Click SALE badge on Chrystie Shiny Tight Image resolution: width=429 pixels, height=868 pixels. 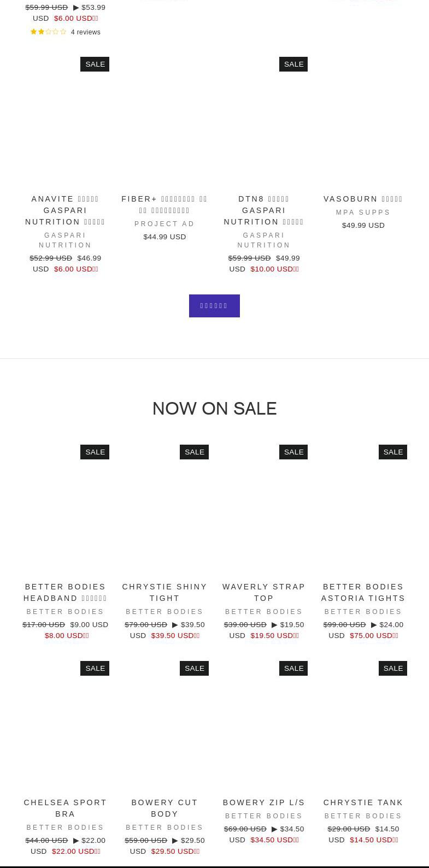click(x=194, y=452)
